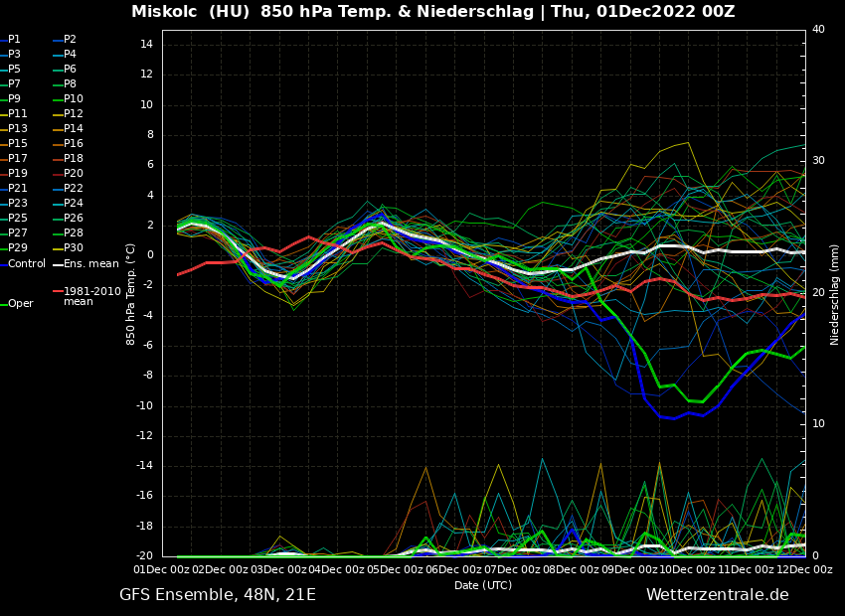Select the P16 legend label
The height and width of the screenshot is (616, 845).
coord(73,144)
